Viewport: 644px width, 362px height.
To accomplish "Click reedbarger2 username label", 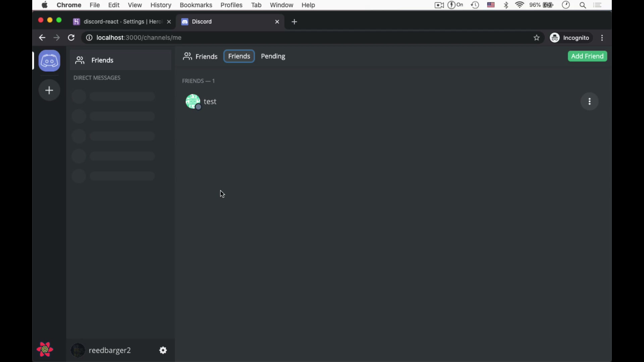I will [x=110, y=350].
